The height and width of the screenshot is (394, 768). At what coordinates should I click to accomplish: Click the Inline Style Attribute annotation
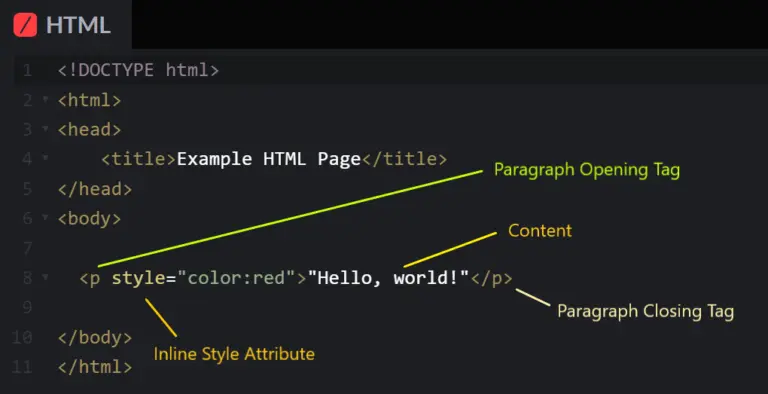click(x=234, y=354)
